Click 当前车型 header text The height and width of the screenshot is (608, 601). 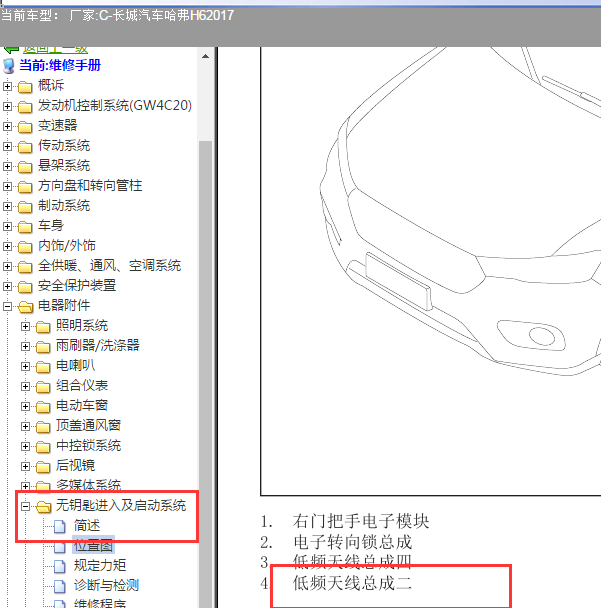[117, 16]
